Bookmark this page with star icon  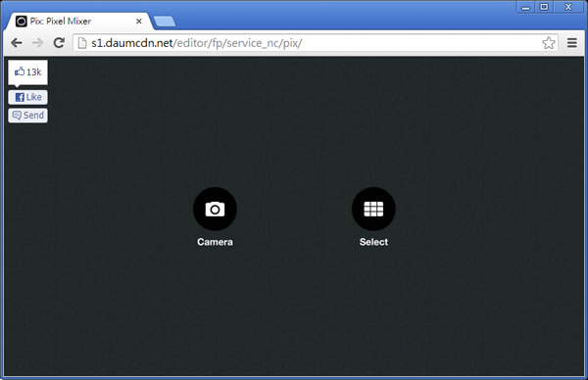(548, 43)
